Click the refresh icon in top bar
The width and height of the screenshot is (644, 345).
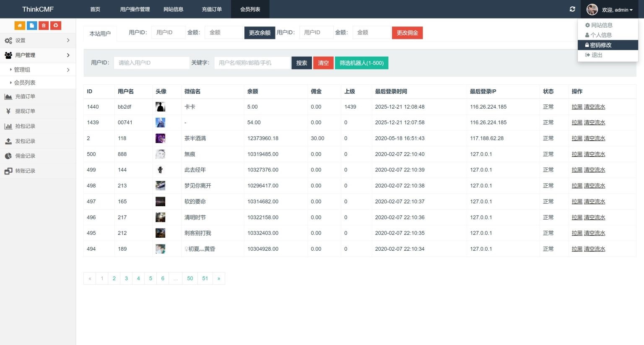pyautogui.click(x=572, y=9)
